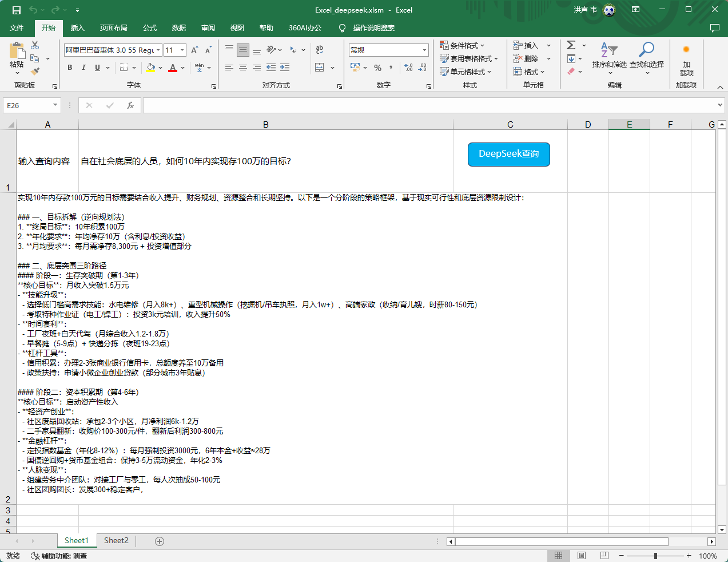Open the 文件 File menu
728x562 pixels.
pyautogui.click(x=17, y=27)
